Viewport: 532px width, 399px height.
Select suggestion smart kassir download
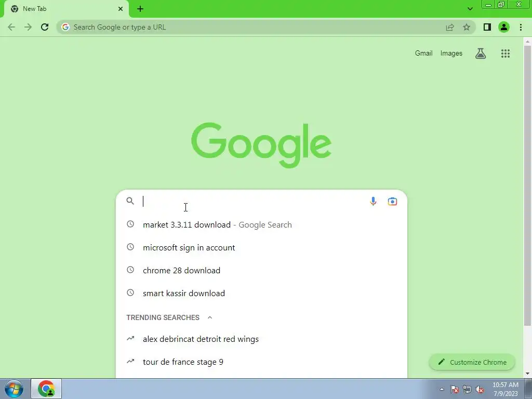261,293
